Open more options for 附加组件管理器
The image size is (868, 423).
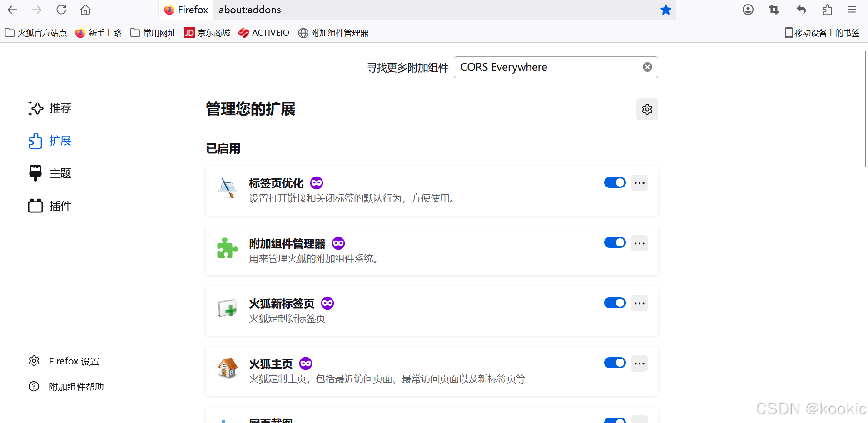640,243
